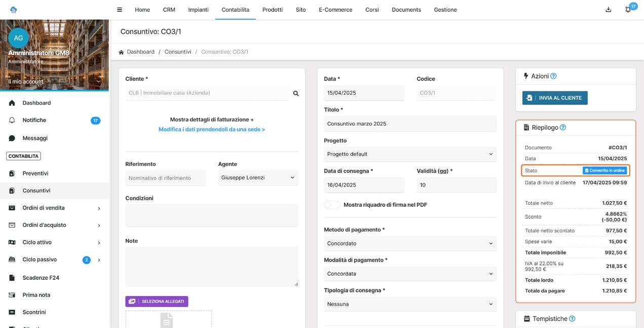Click the home icon in breadcrumb
The image size is (644, 328).
[121, 52]
